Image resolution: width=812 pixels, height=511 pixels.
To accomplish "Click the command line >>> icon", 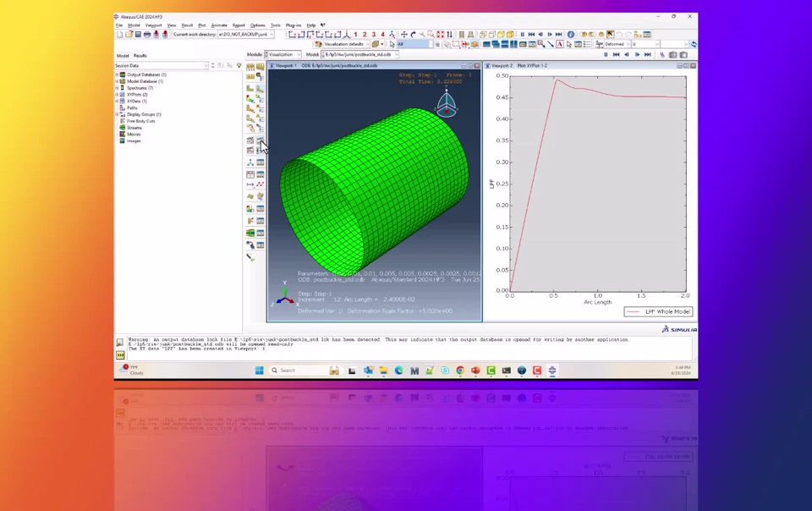I will (120, 355).
